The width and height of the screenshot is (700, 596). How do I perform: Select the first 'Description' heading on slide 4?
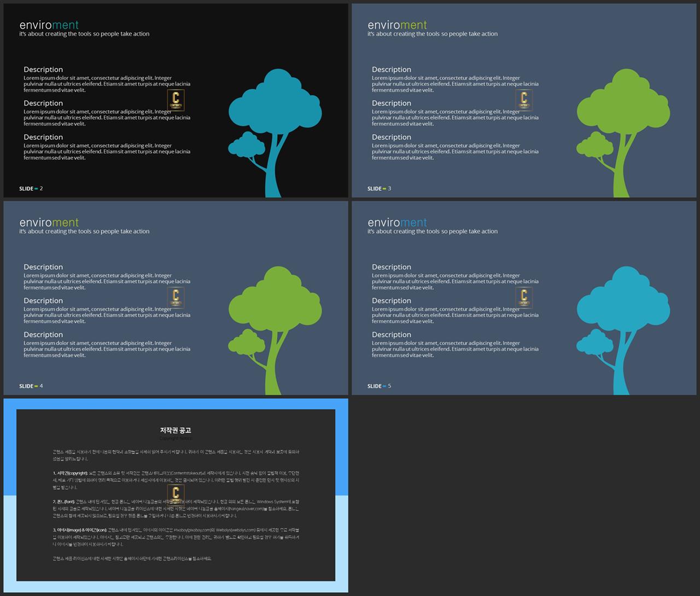coord(43,267)
